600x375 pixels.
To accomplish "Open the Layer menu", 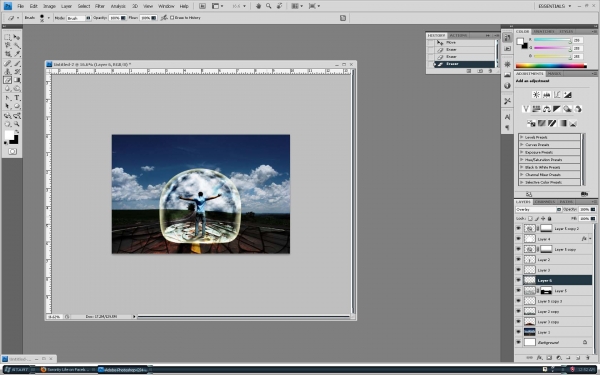I will [x=66, y=6].
